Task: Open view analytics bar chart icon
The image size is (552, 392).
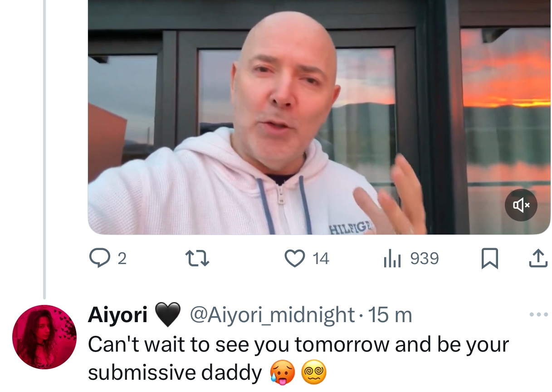Action: click(x=392, y=259)
